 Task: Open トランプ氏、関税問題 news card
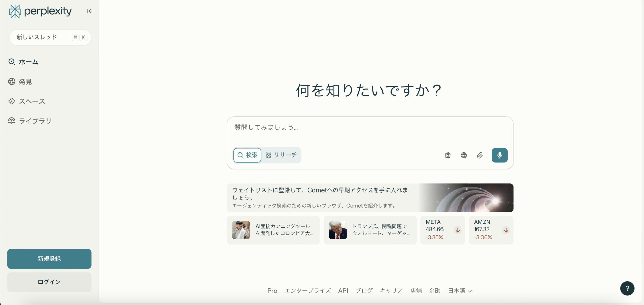coord(370,230)
